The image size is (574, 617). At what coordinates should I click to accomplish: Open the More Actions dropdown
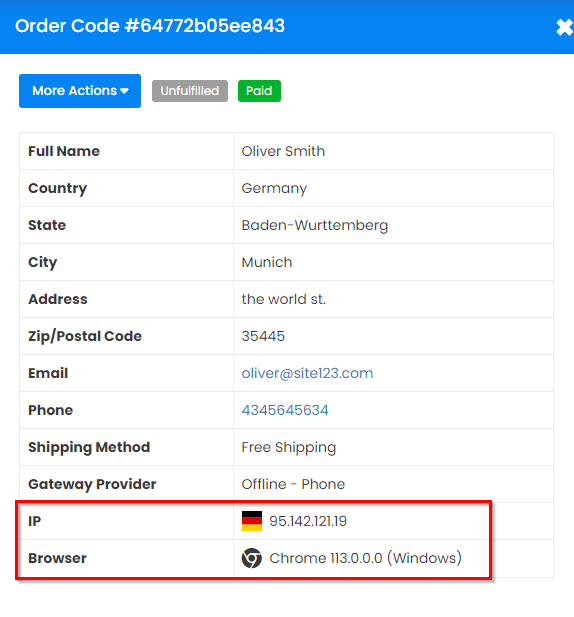[80, 91]
